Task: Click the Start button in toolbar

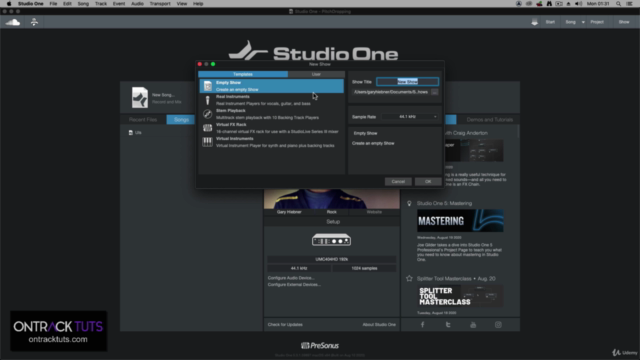Action: (x=550, y=22)
